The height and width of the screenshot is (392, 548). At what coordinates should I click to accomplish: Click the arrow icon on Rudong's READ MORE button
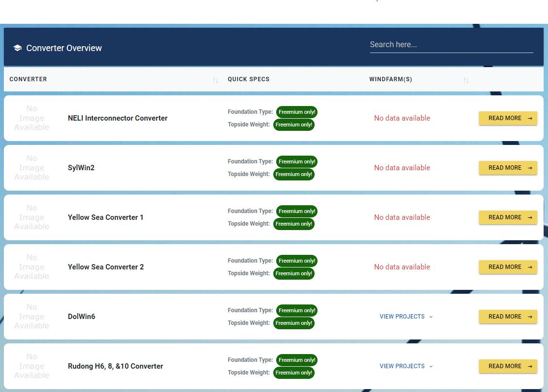(530, 366)
